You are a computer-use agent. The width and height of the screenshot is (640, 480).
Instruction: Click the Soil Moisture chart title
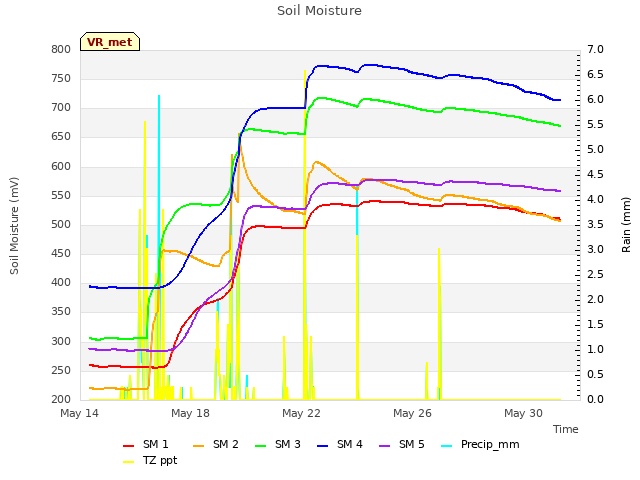tap(320, 11)
